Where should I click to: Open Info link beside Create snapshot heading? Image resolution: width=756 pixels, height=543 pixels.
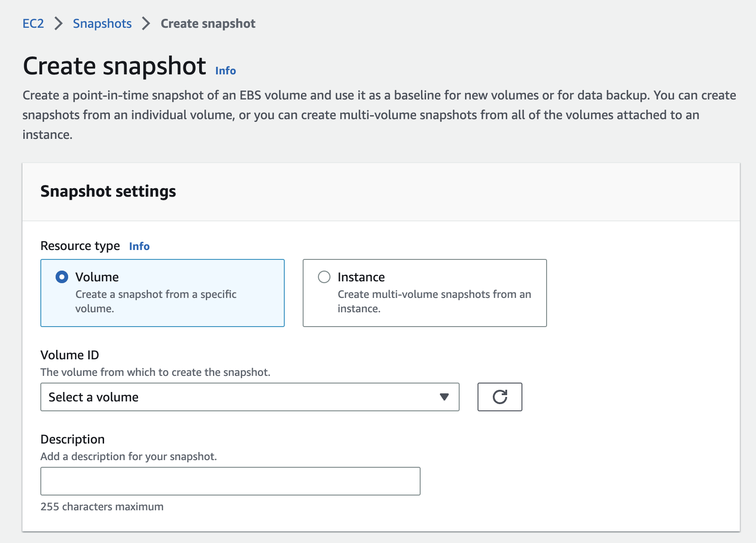[x=225, y=71]
